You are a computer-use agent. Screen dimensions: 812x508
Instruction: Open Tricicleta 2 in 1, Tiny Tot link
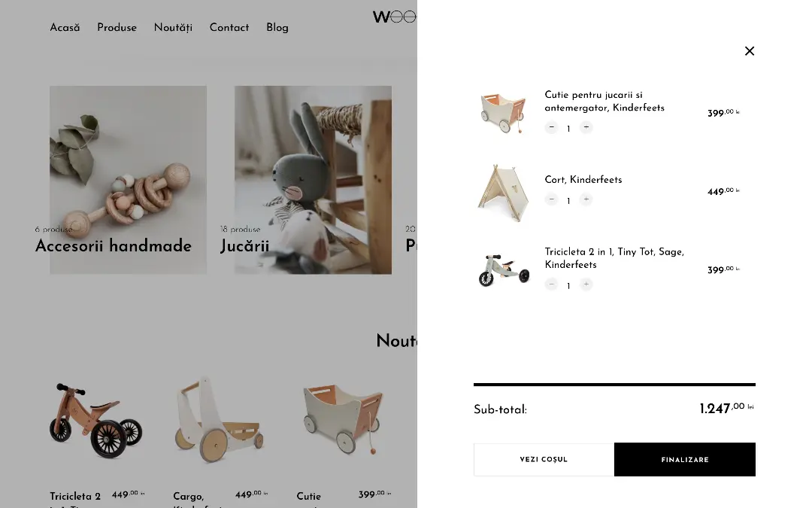click(614, 258)
